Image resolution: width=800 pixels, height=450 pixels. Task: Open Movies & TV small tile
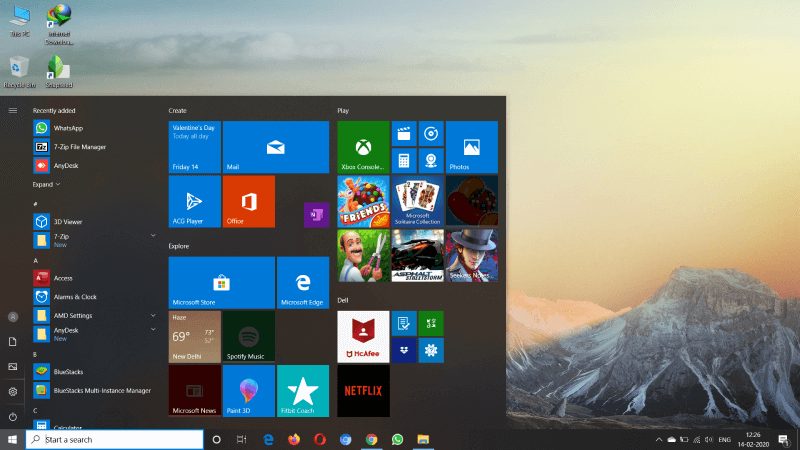point(404,134)
